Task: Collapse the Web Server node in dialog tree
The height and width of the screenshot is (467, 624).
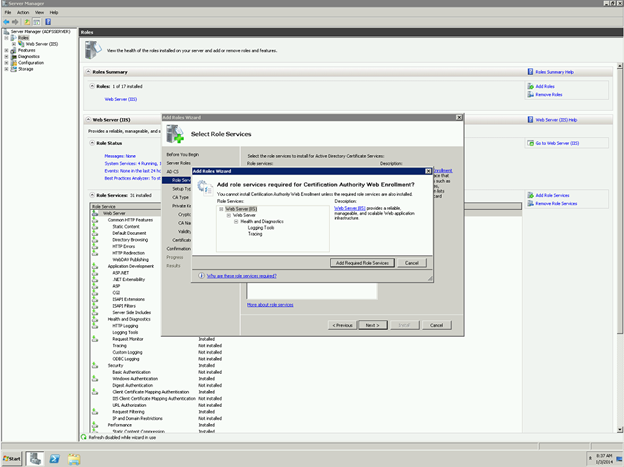Action: point(229,215)
